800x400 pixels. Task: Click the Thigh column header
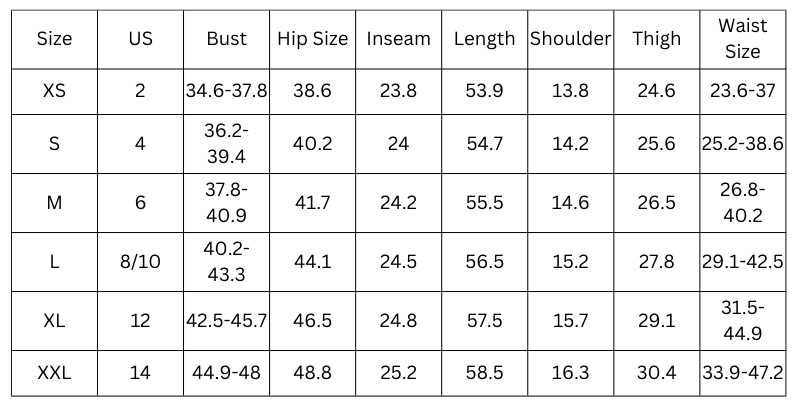(656, 39)
